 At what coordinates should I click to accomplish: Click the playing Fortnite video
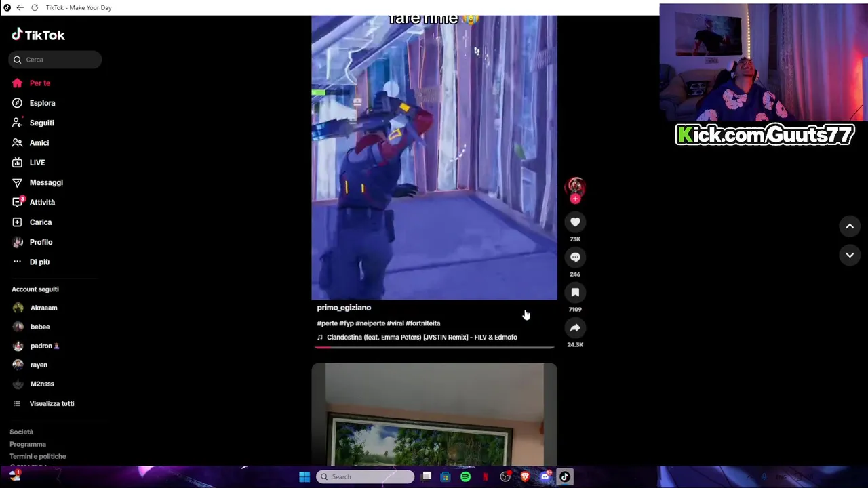tap(434, 157)
